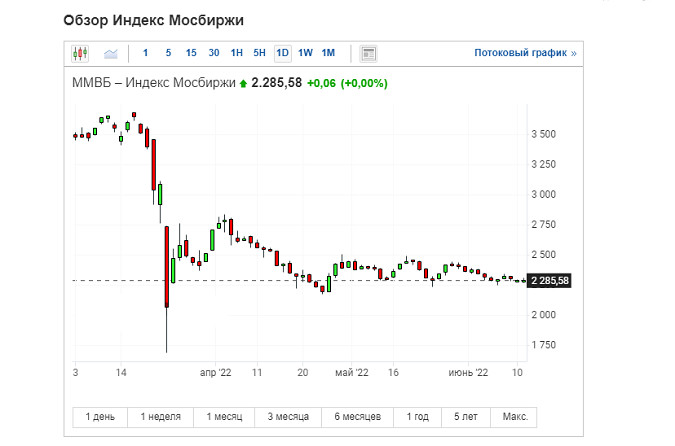Viewport: 675px width, 446px height.
Task: Click the green up arrow indicator
Action: point(243,84)
